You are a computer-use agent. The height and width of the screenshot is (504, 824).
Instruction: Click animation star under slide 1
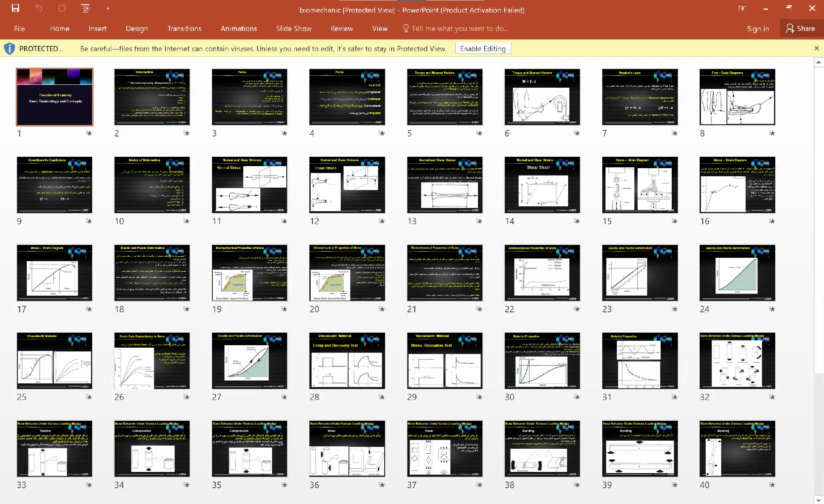[89, 133]
